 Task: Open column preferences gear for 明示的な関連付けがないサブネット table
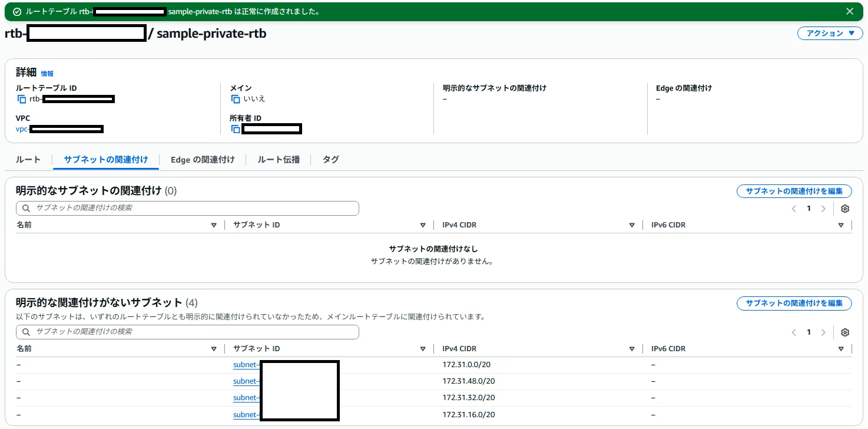845,332
